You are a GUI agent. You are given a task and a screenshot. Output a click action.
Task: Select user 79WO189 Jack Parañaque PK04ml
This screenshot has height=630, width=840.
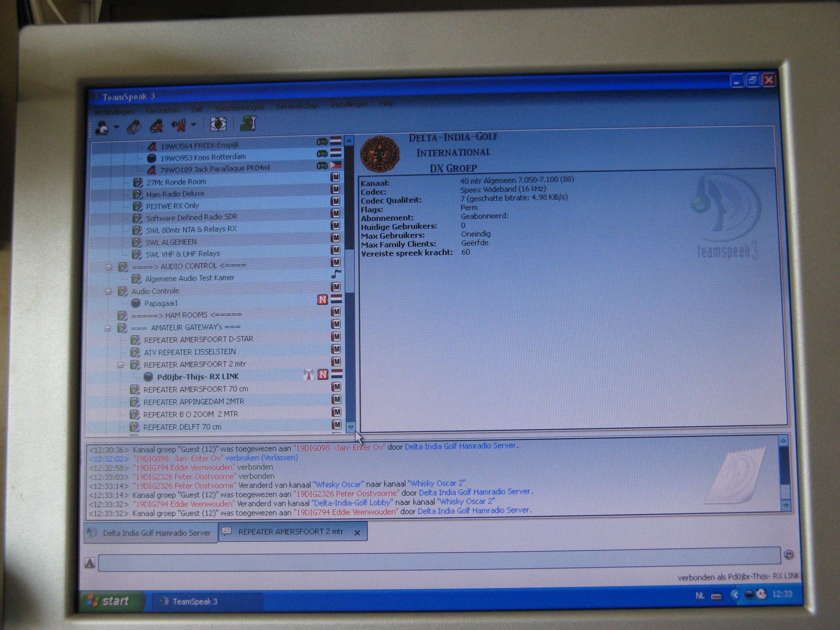(215, 169)
